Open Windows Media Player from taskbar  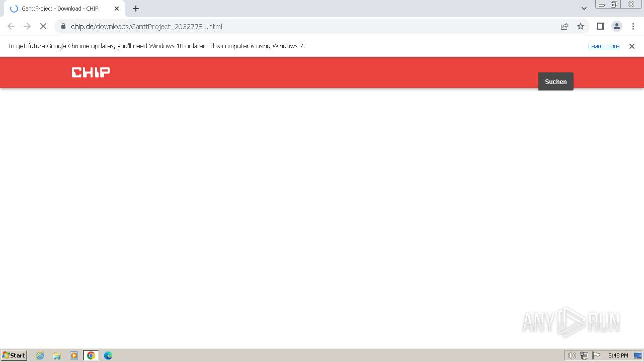pos(74,355)
